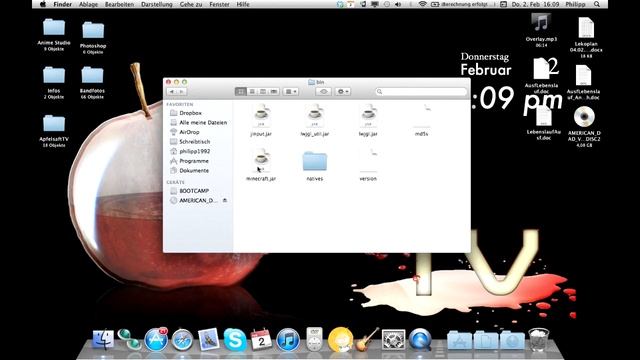Select Anime Studio desktop folder
Image resolution: width=640 pixels, height=360 pixels.
click(54, 35)
